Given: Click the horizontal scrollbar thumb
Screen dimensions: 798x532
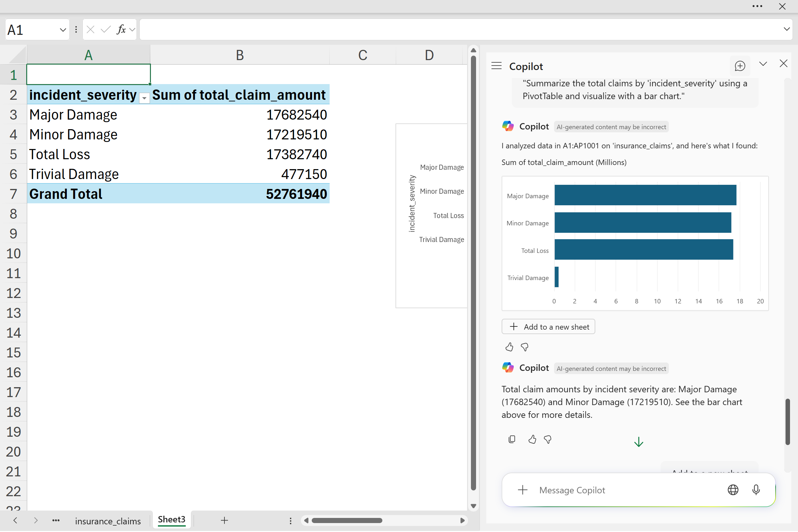Looking at the screenshot, I should click(x=347, y=520).
